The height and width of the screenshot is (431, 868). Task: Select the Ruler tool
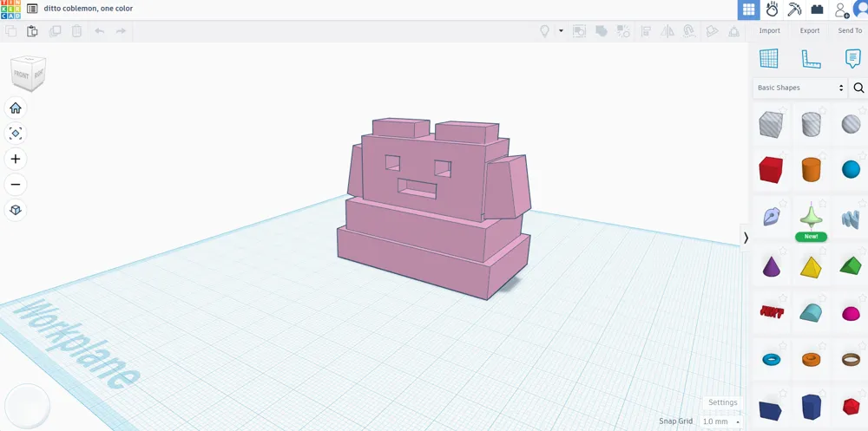coord(811,59)
